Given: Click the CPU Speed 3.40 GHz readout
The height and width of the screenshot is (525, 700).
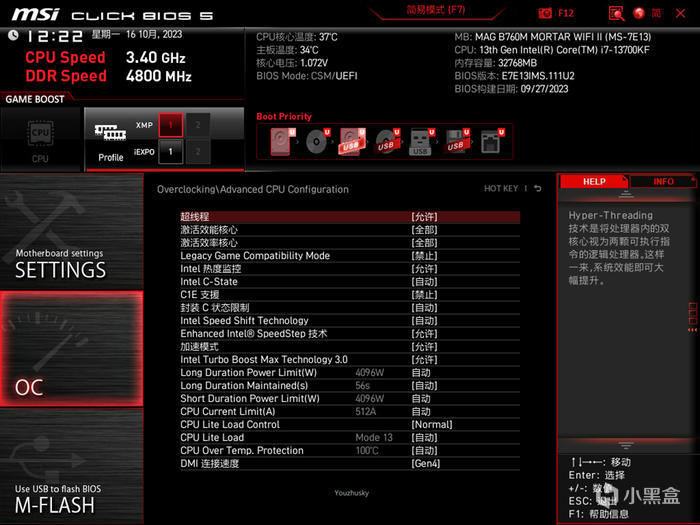Looking at the screenshot, I should 105,57.
